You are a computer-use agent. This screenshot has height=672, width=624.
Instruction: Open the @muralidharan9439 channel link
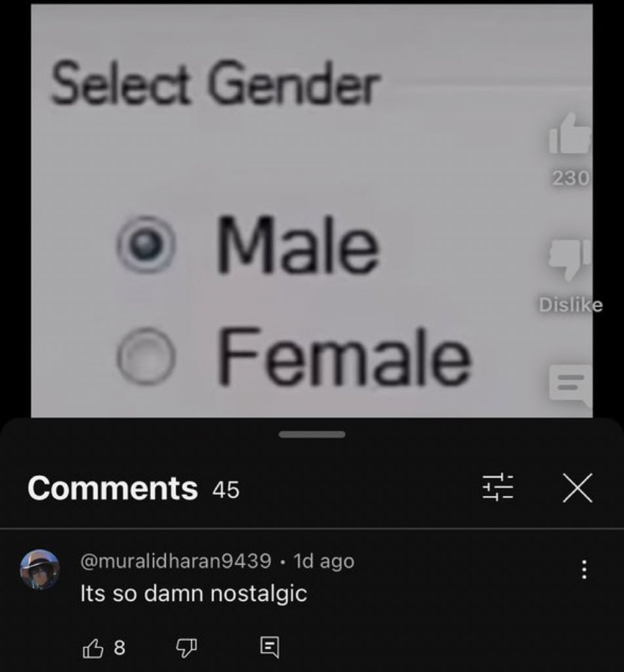[x=176, y=561]
